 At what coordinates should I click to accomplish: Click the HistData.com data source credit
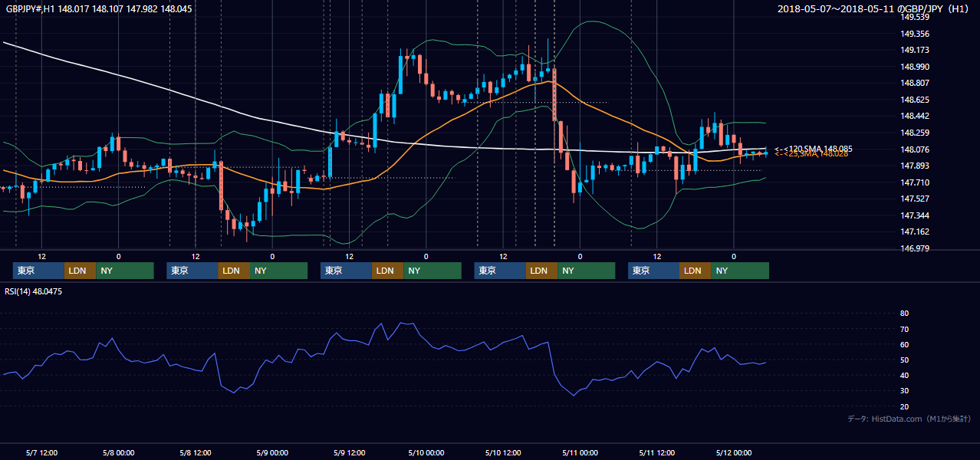909,419
